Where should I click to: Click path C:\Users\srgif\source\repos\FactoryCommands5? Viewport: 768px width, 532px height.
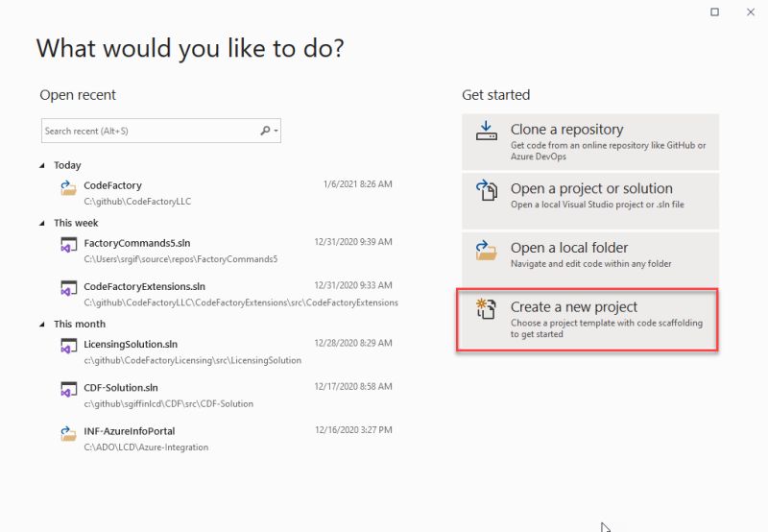[180, 259]
